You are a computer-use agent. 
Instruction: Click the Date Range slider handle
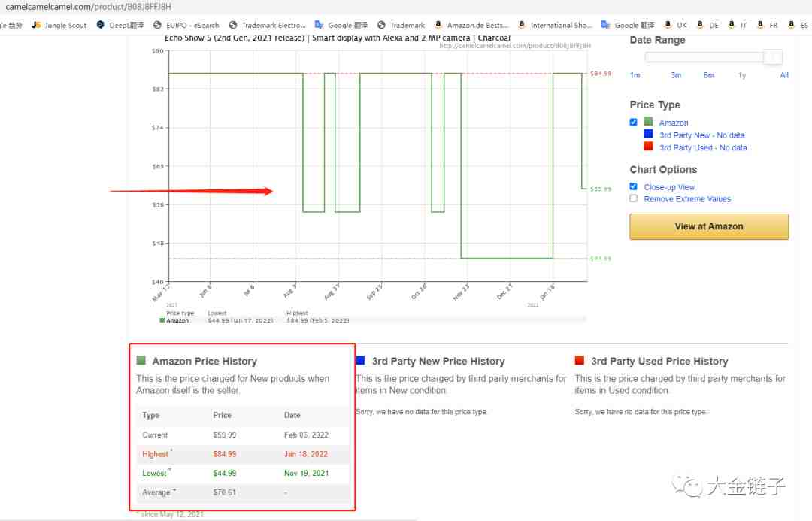(x=773, y=57)
